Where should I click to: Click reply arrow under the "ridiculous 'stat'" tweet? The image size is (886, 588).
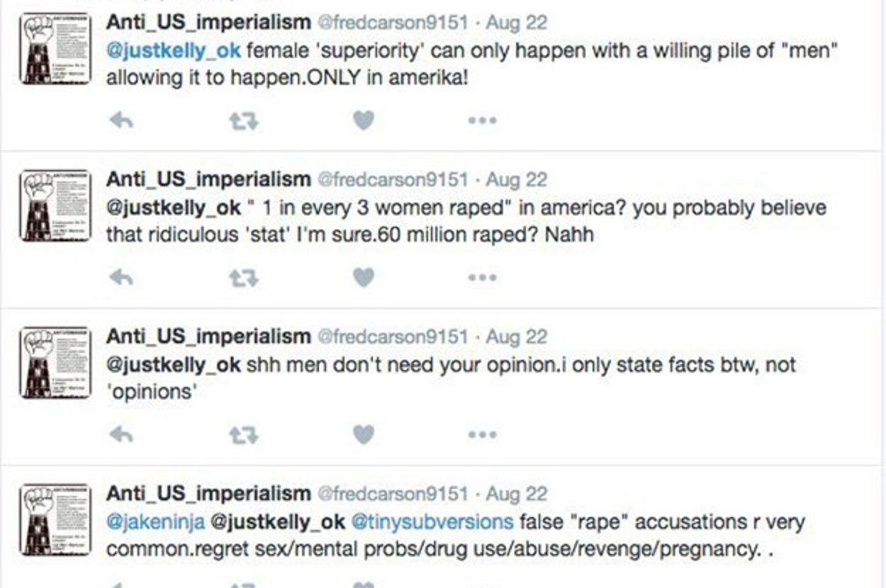tap(122, 278)
